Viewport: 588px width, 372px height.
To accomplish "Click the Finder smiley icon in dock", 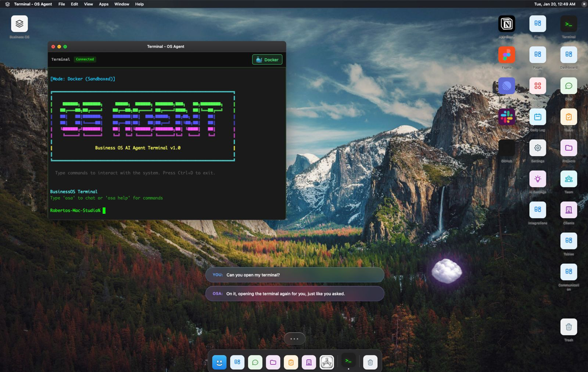I will tap(219, 362).
